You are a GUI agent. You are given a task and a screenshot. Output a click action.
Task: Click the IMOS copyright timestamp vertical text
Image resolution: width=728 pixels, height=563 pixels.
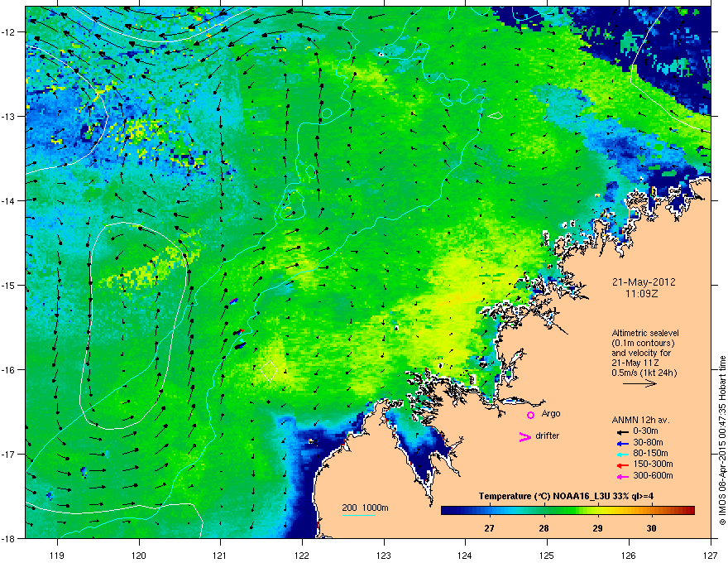[722, 440]
